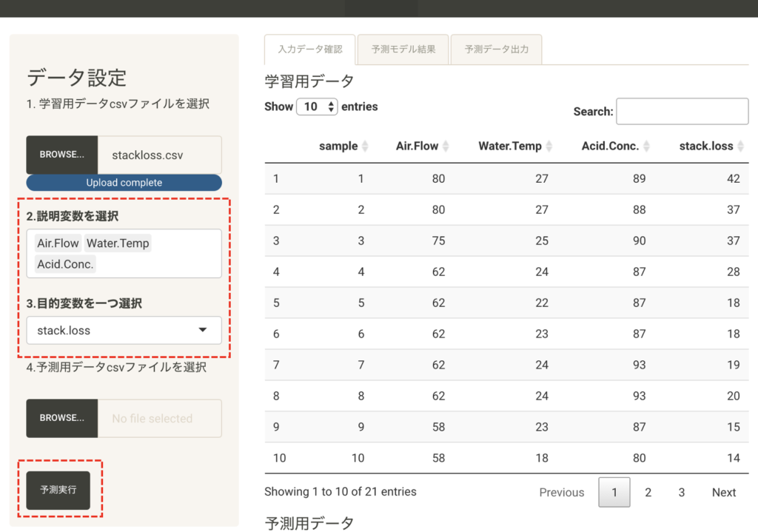The image size is (758, 532).
Task: Click stack.loss column sort arrows
Action: (x=740, y=147)
